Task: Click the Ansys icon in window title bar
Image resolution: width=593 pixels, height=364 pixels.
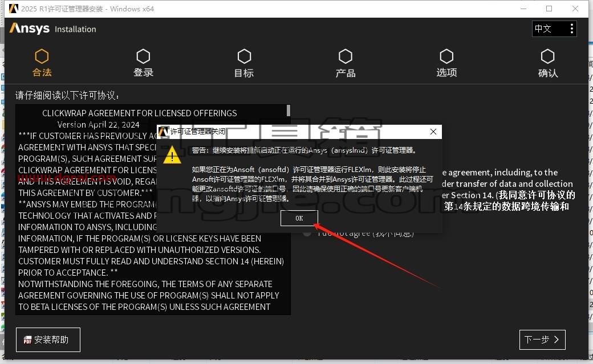Action: pos(14,9)
